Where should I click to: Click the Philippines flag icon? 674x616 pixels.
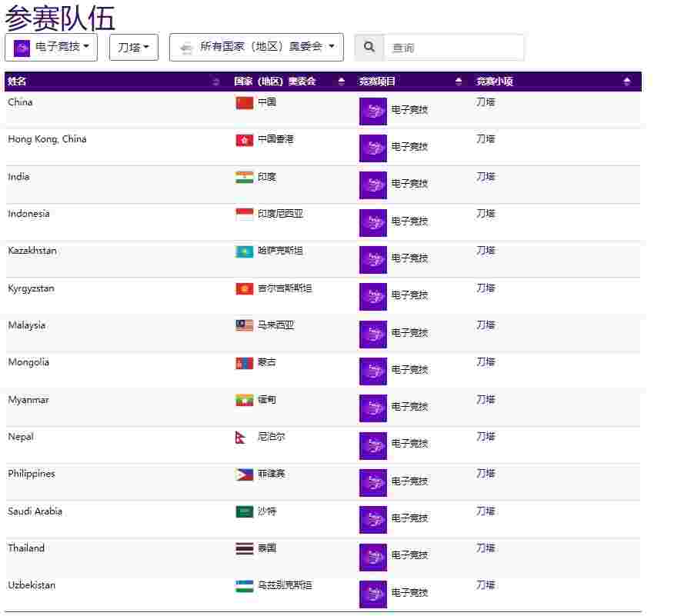tap(245, 474)
